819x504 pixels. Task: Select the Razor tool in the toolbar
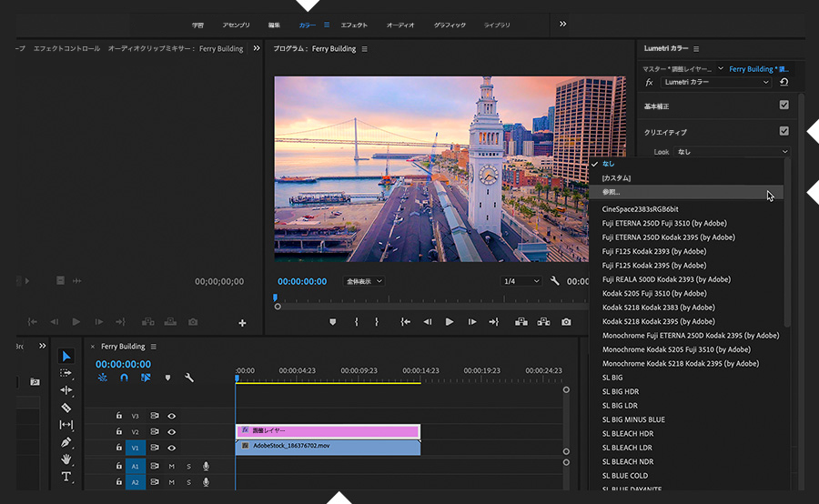pos(66,408)
